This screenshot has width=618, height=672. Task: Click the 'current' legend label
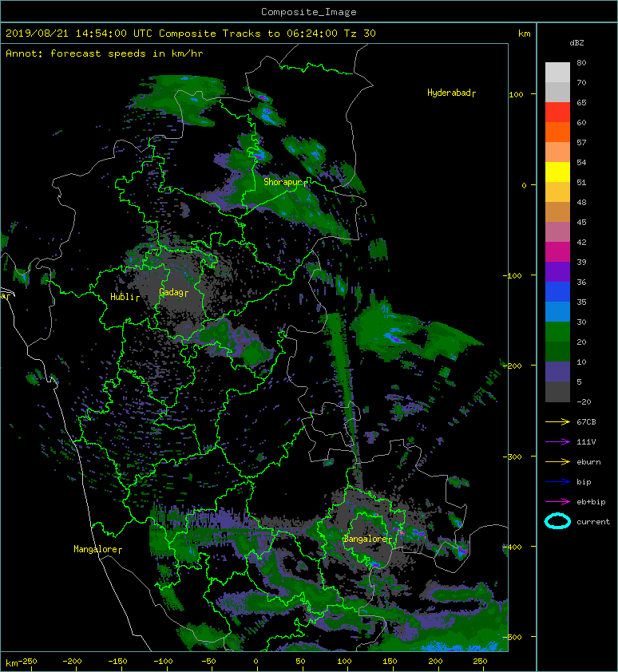(x=593, y=522)
